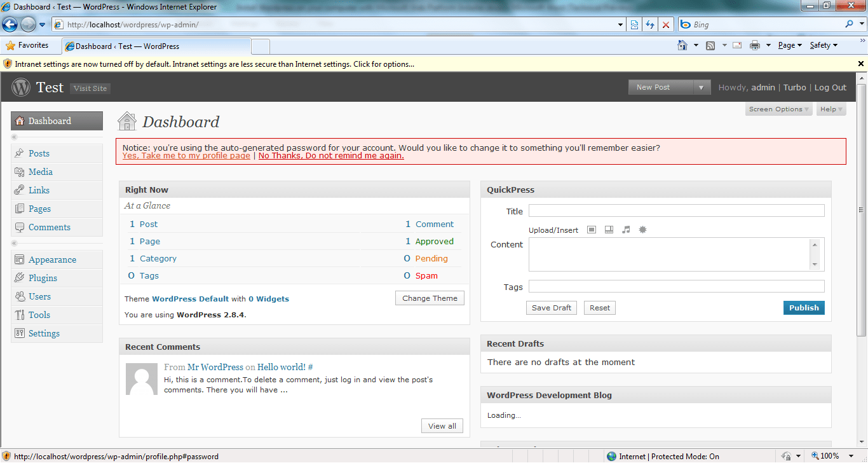This screenshot has height=463, width=868.
Task: Click the Log Out link
Action: pyautogui.click(x=831, y=88)
